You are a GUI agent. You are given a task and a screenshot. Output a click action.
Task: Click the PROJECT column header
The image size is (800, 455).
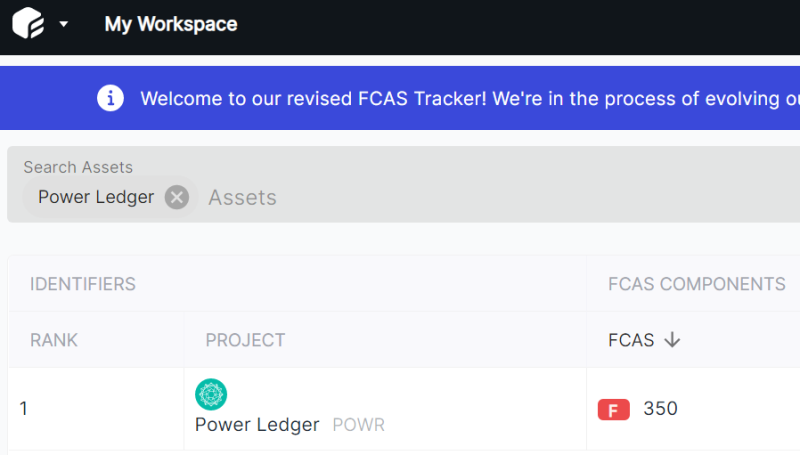(245, 340)
